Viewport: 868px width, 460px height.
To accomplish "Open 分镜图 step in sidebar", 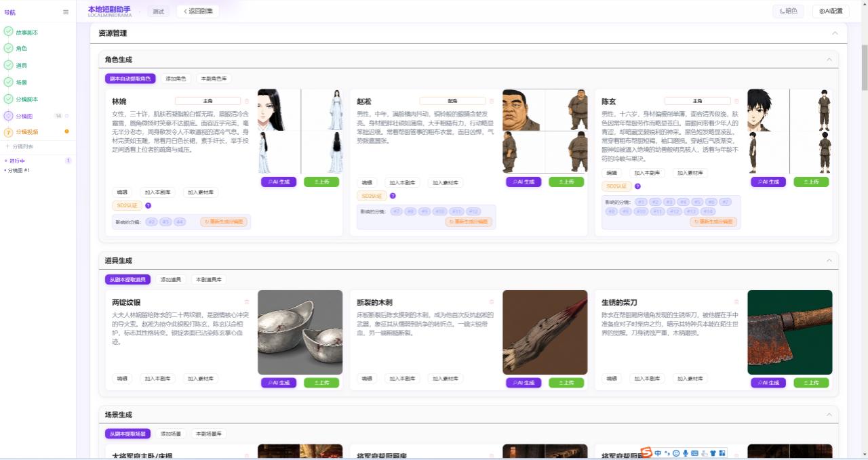I will pyautogui.click(x=24, y=116).
